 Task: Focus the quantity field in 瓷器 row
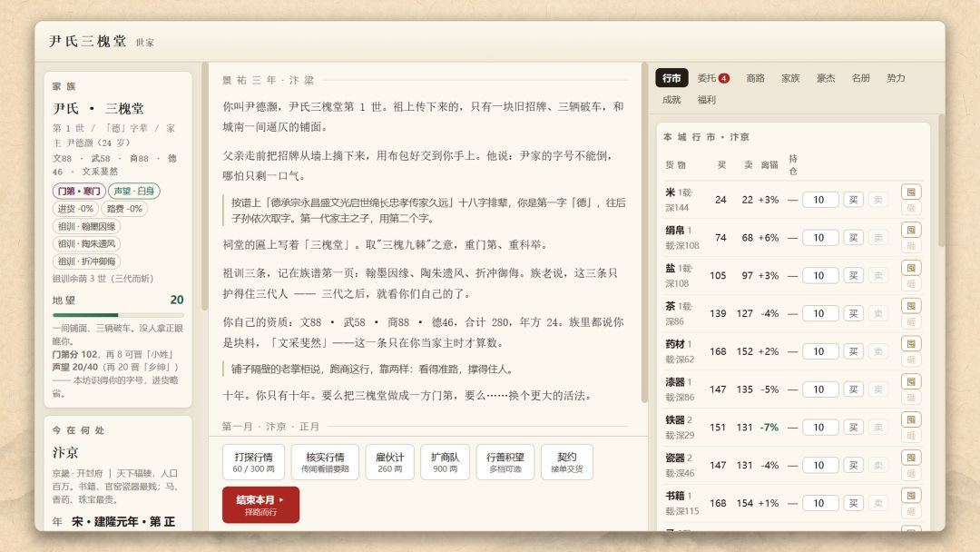(x=820, y=465)
